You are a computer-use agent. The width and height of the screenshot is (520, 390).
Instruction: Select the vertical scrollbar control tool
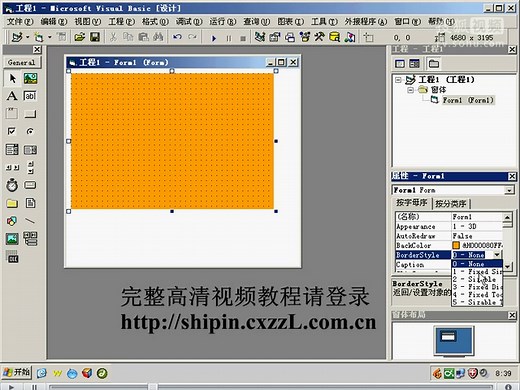(30, 167)
